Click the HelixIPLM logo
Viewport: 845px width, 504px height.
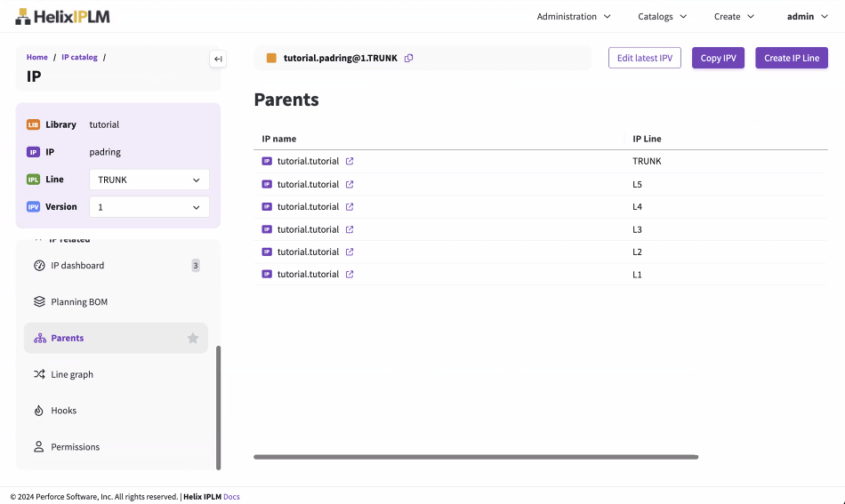(x=62, y=16)
